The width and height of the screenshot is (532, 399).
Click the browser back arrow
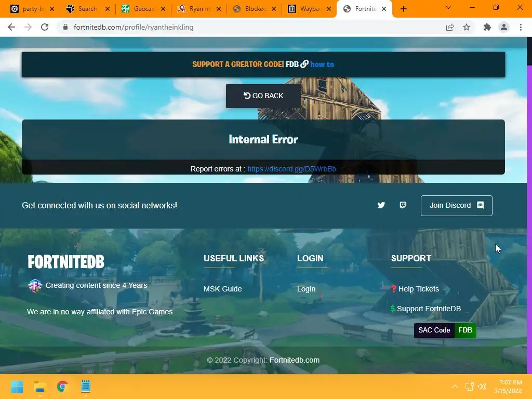[11, 27]
